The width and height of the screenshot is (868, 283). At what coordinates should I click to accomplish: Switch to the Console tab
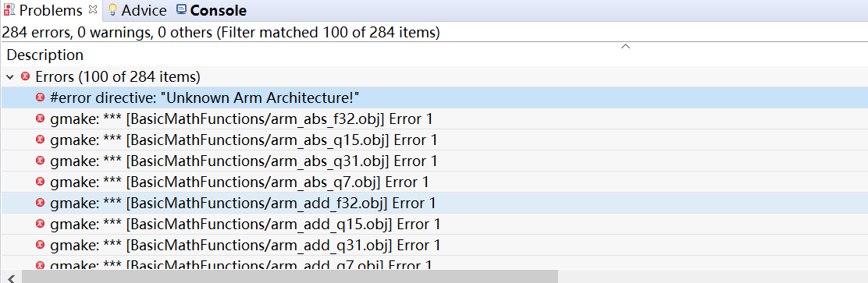(211, 10)
